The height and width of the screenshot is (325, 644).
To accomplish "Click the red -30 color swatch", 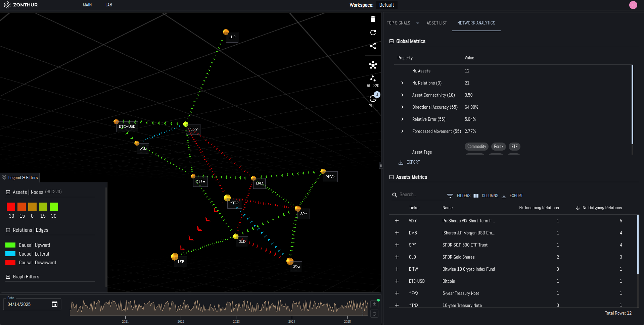I will pos(11,207).
